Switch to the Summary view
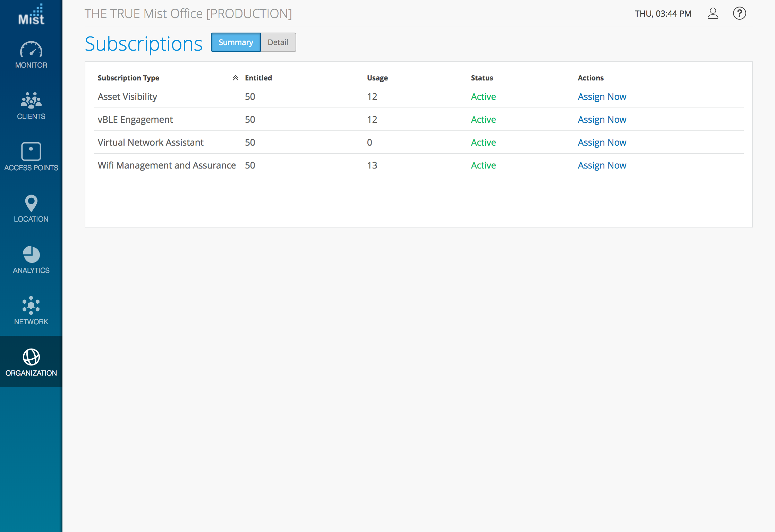 tap(236, 42)
